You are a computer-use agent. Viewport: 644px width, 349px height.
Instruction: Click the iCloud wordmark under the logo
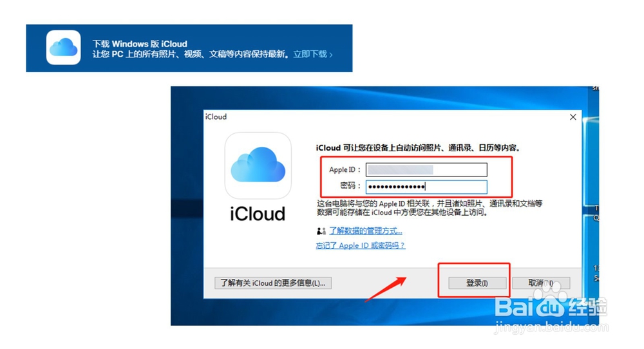[258, 214]
